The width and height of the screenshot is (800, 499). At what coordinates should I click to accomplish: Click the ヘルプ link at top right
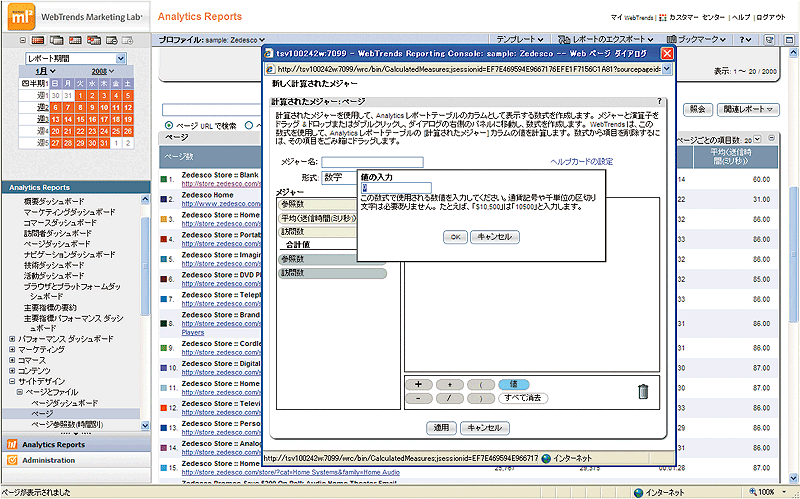pos(741,17)
